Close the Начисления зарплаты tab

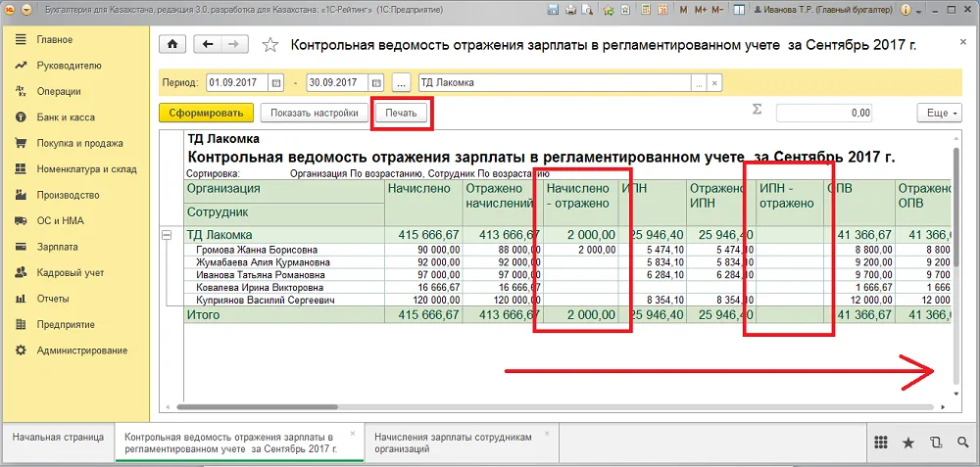coord(547,434)
